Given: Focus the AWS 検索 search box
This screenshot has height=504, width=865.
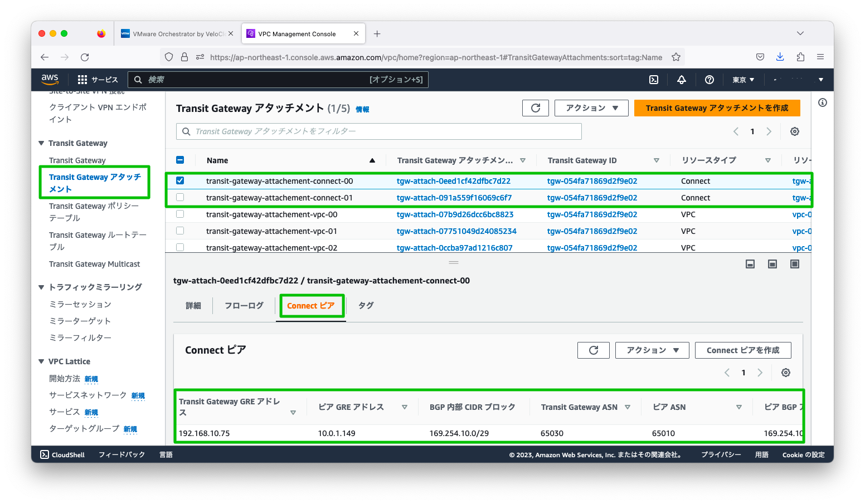Looking at the screenshot, I should tap(278, 80).
